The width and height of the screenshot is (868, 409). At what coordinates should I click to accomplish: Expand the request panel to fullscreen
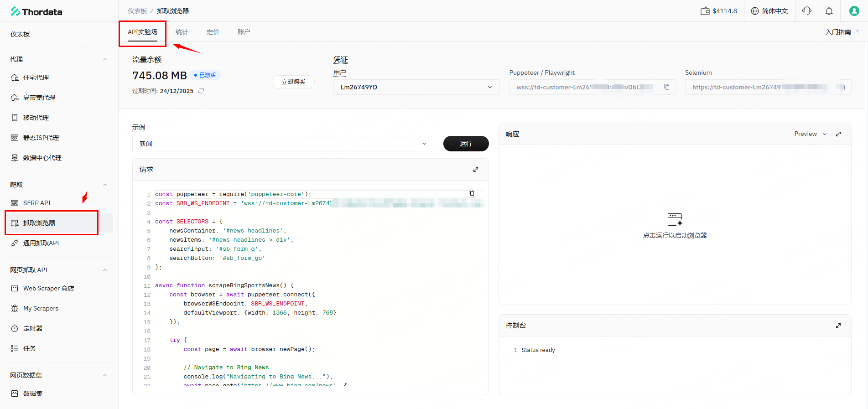475,170
